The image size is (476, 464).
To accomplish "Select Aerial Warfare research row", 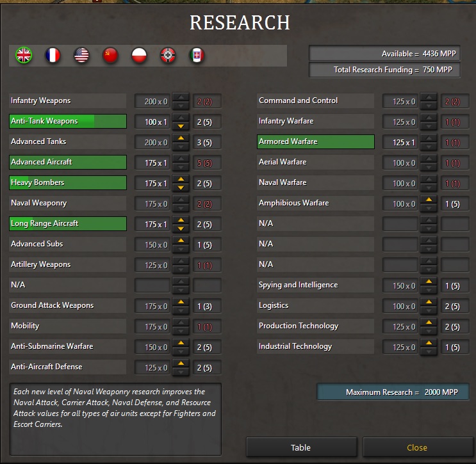I will 315,163.
